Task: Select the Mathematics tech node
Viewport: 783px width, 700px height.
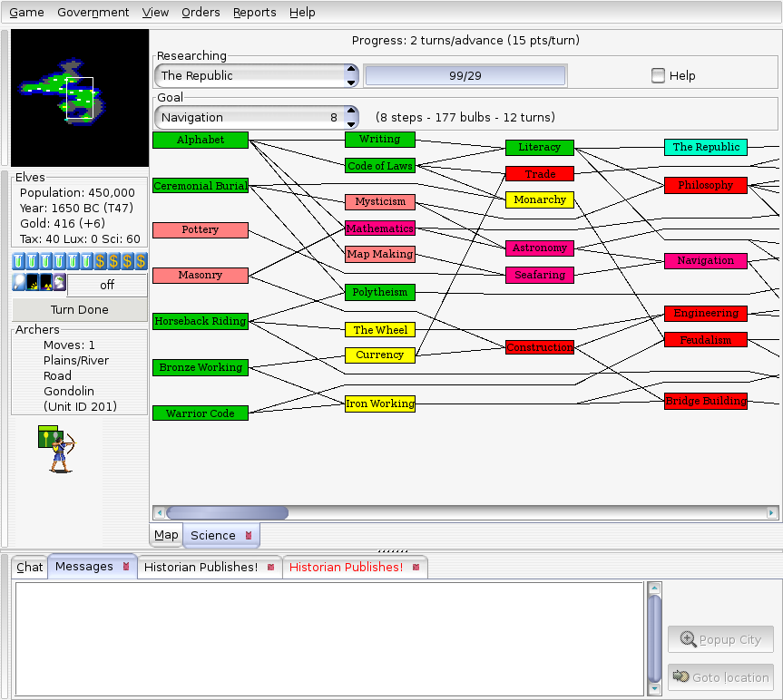Action: pos(380,228)
